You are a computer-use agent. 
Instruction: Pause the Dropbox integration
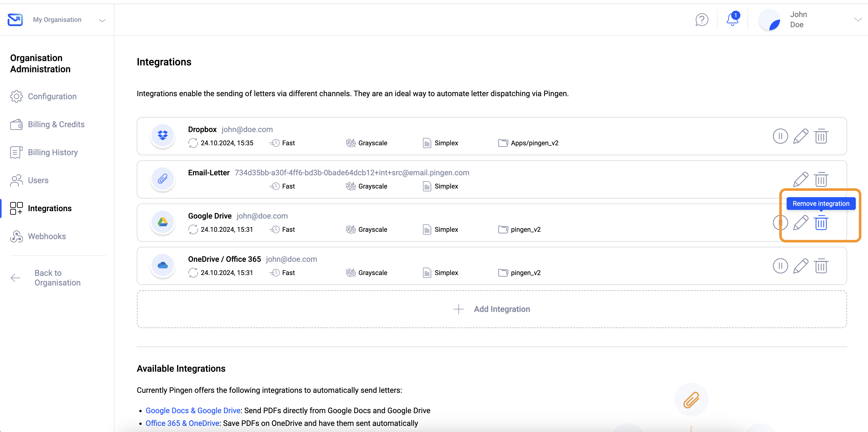click(x=780, y=136)
